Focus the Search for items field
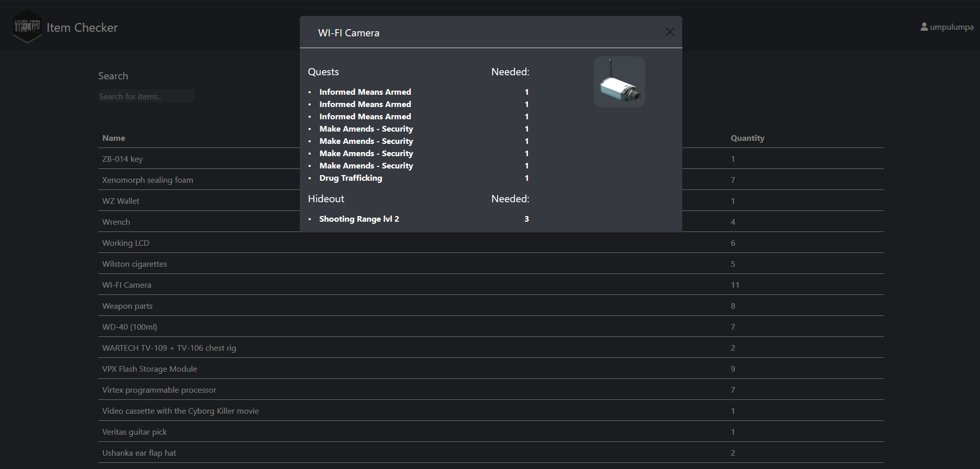The image size is (980, 469). point(146,96)
